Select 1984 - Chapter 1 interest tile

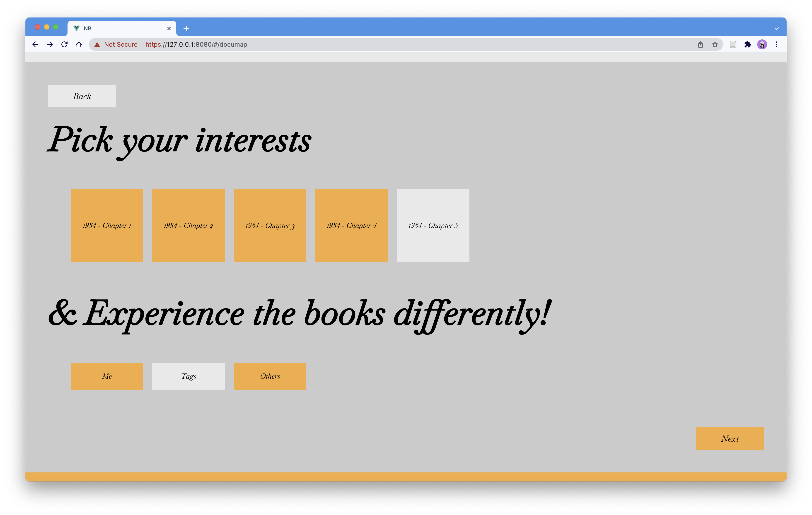pyautogui.click(x=107, y=225)
